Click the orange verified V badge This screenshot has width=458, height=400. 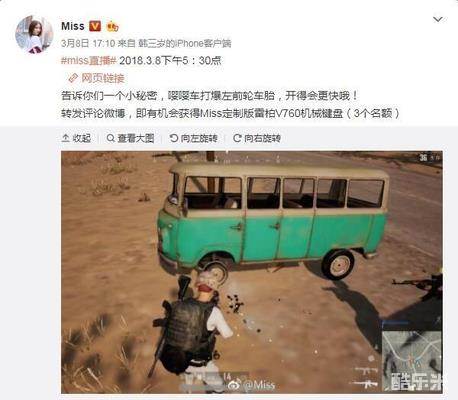tap(95, 26)
